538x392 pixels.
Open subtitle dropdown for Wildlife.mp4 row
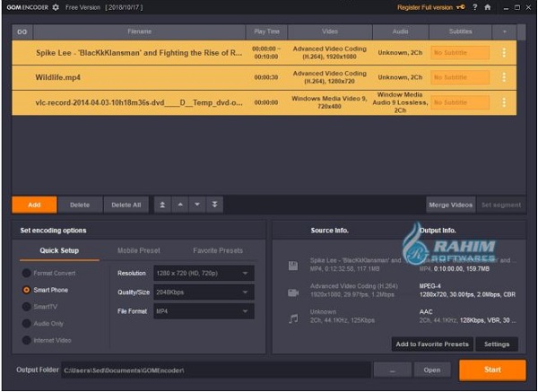click(460, 77)
